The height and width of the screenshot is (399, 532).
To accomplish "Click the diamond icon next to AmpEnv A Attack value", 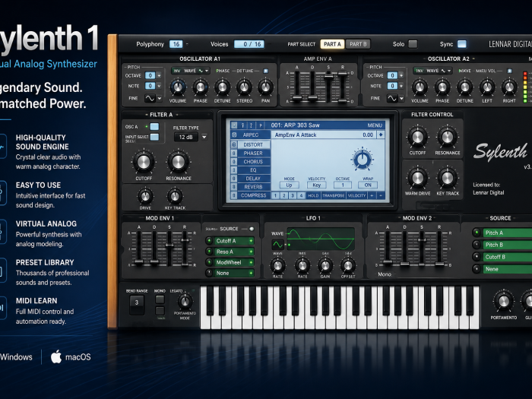I will tap(381, 135).
